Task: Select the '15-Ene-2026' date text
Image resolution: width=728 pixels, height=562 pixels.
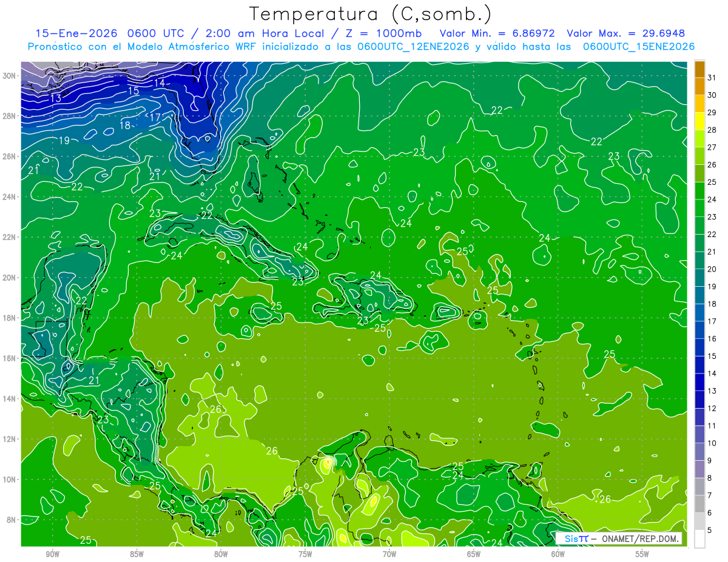Action: coord(76,33)
